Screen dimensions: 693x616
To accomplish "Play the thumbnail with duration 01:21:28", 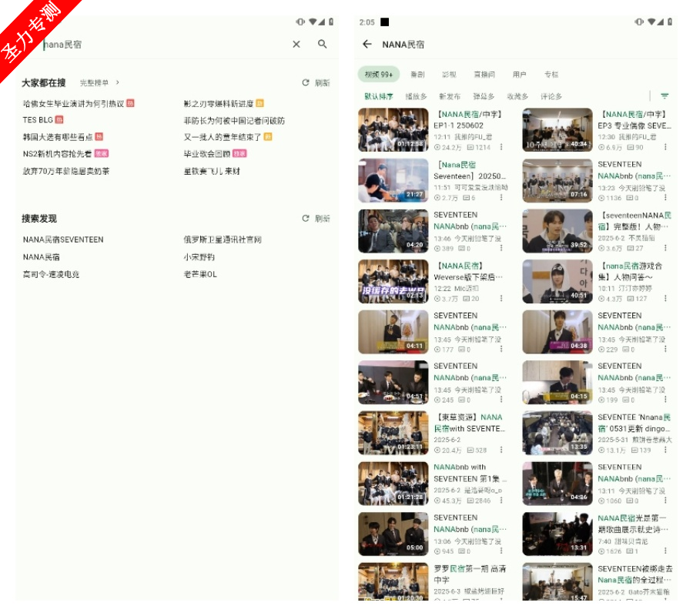I will tap(393, 484).
